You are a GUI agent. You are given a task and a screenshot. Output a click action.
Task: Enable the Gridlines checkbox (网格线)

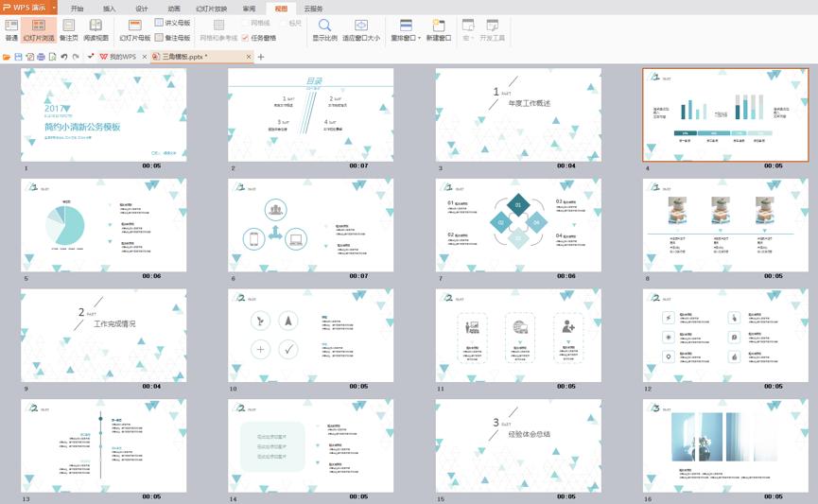tap(246, 23)
